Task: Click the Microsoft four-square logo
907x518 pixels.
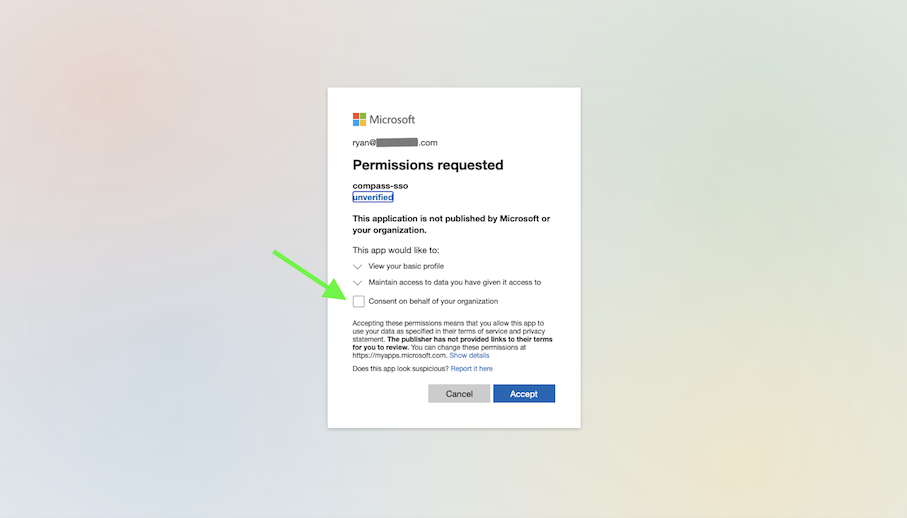Action: pyautogui.click(x=359, y=119)
